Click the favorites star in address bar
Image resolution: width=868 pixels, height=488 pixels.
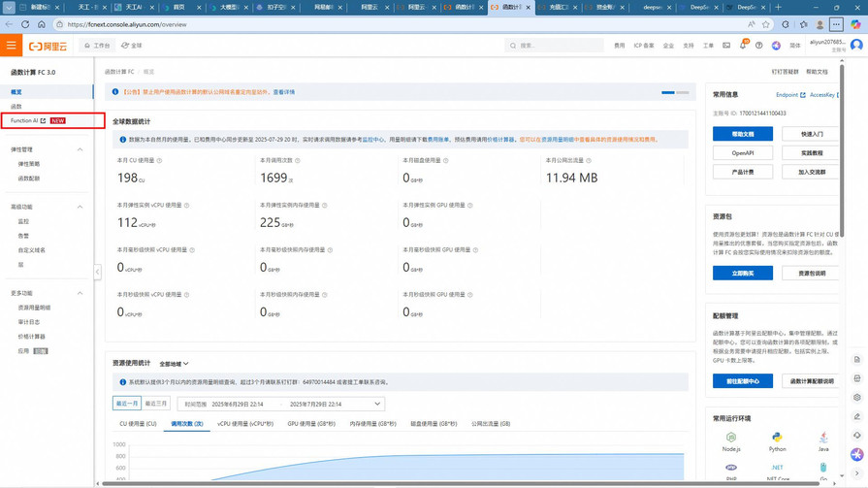766,24
